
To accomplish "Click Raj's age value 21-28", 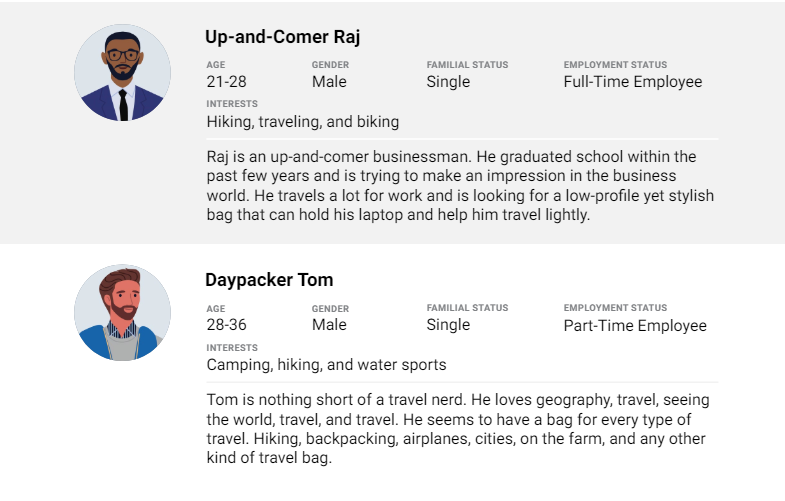I will (226, 82).
